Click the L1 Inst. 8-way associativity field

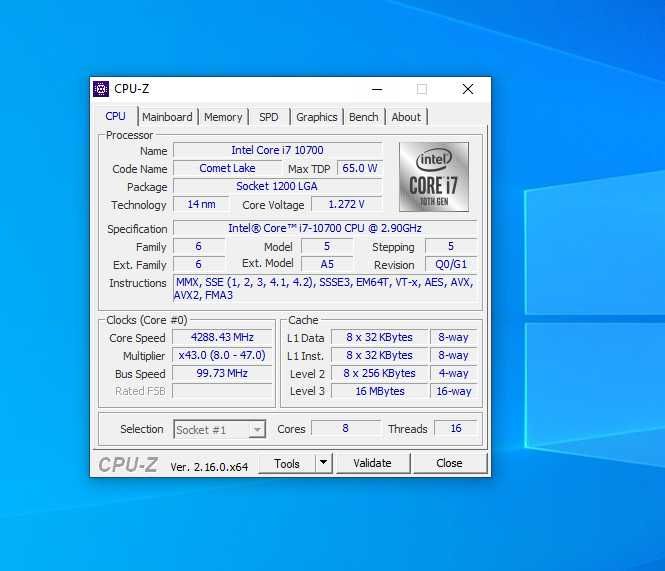click(x=453, y=355)
